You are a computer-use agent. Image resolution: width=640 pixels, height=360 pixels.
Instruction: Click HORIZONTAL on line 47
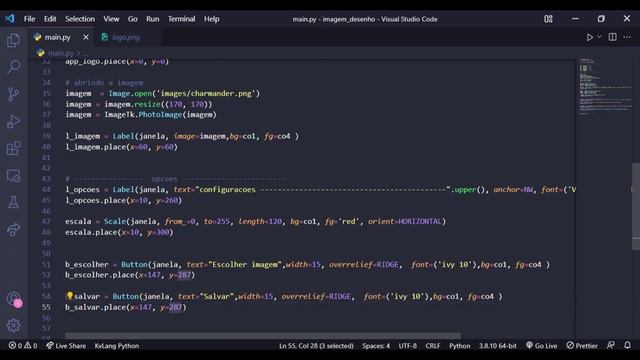420,221
